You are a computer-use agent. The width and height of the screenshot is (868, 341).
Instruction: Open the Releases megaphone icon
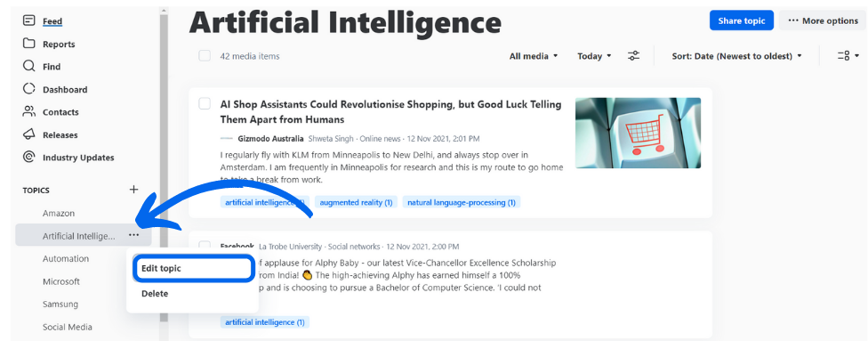[28, 134]
